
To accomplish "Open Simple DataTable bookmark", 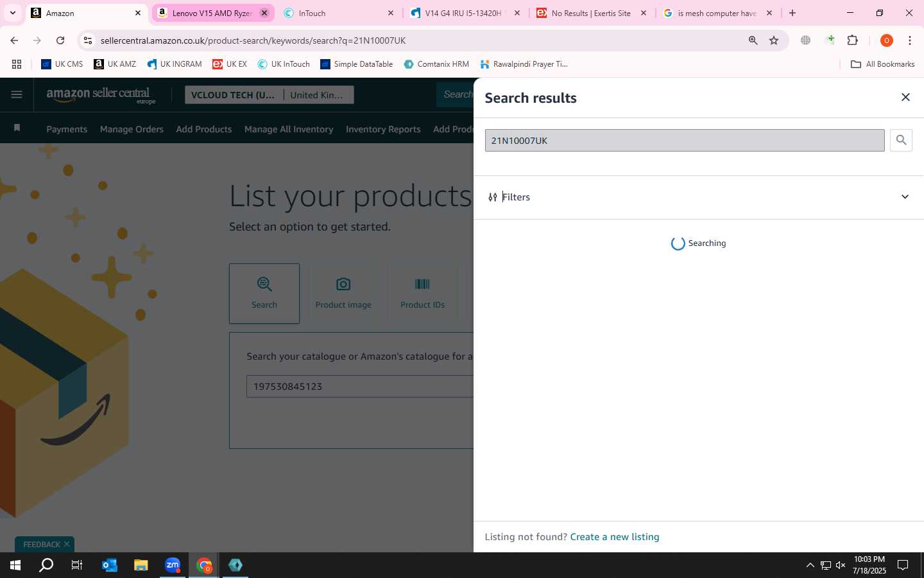I will [357, 64].
